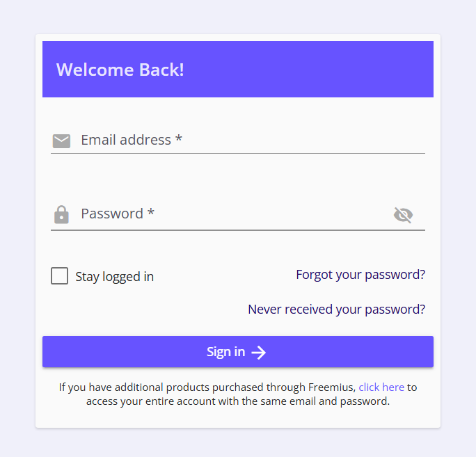The height and width of the screenshot is (457, 476).
Task: Click the "Password *" placeholder label
Action: [118, 214]
